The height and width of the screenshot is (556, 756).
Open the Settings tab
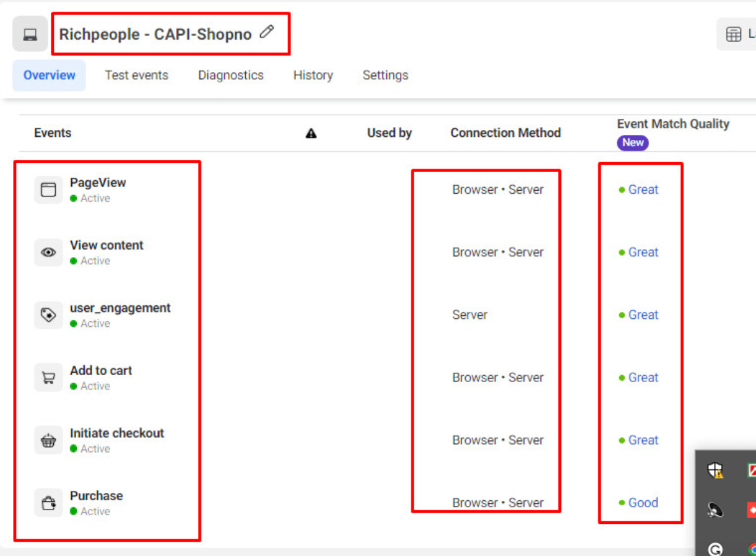[385, 76]
